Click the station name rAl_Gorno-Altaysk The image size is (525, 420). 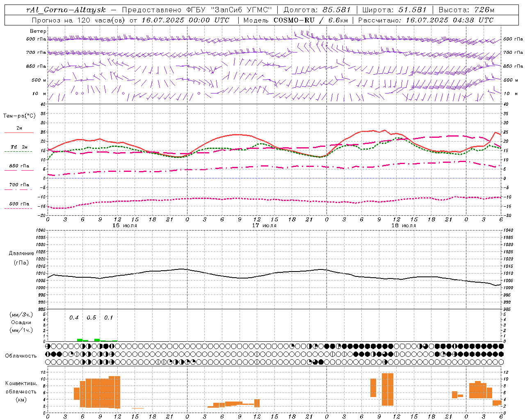point(66,10)
